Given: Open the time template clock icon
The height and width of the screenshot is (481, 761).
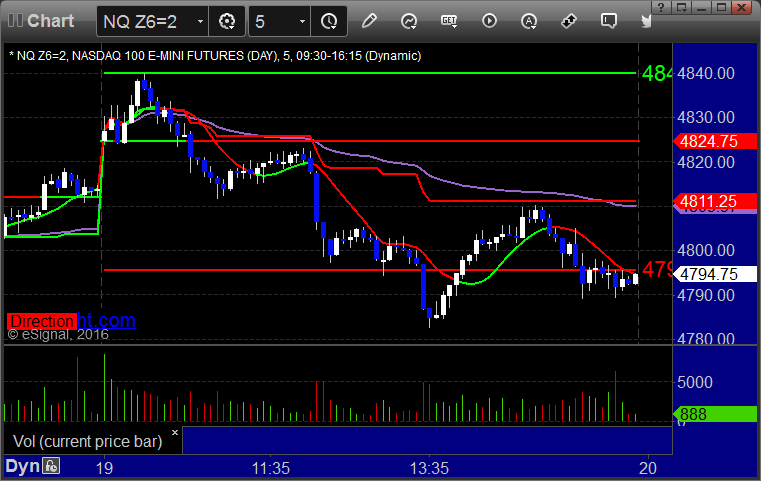Looking at the screenshot, I should click(x=329, y=21).
